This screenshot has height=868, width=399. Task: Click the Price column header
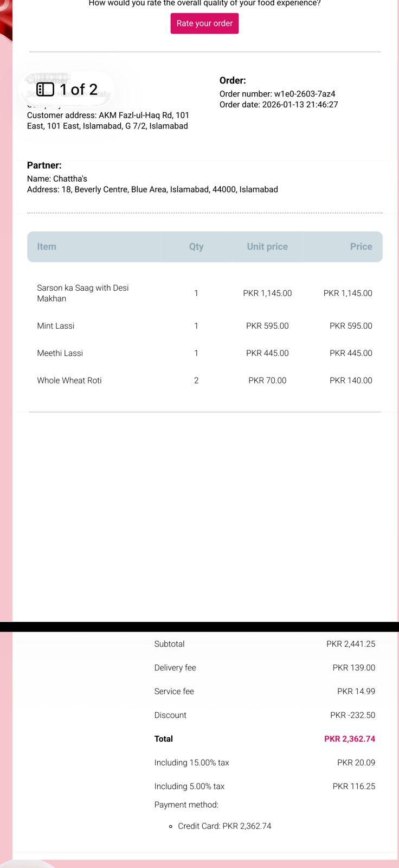361,246
